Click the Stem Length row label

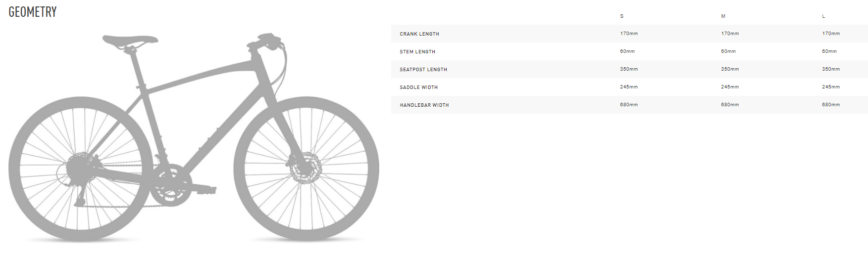(417, 52)
